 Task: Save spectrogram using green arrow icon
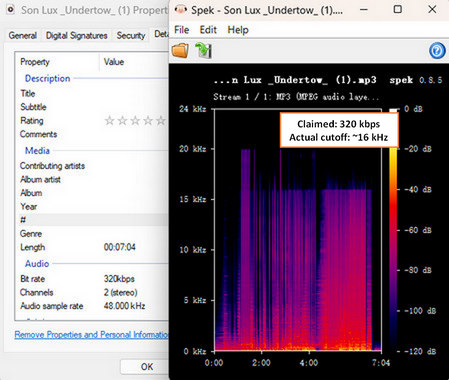point(203,50)
